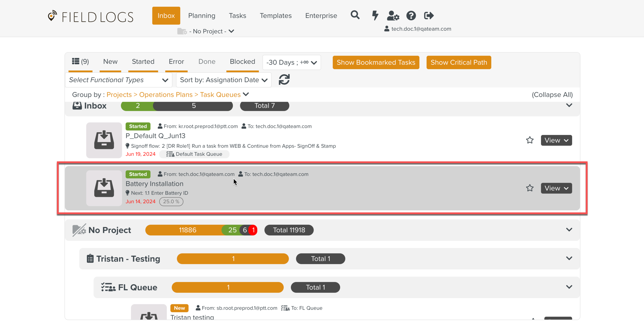Click the Jun 14, 2024 due date
644x329 pixels.
coord(140,201)
